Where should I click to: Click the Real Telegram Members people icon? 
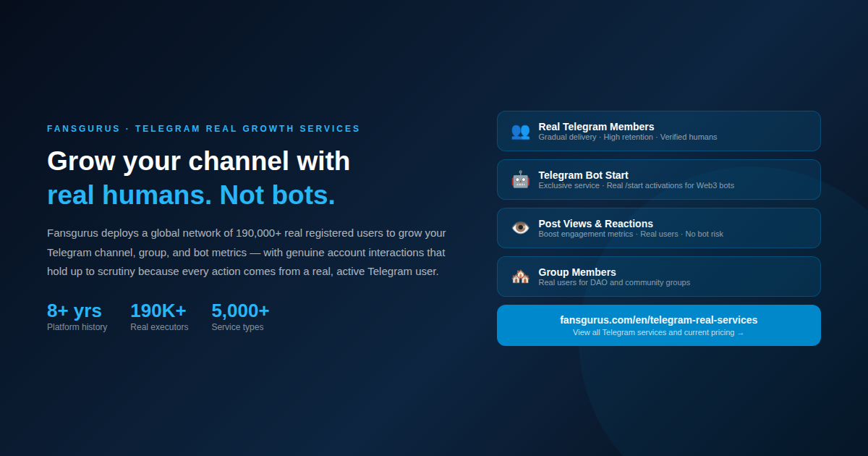pyautogui.click(x=520, y=131)
